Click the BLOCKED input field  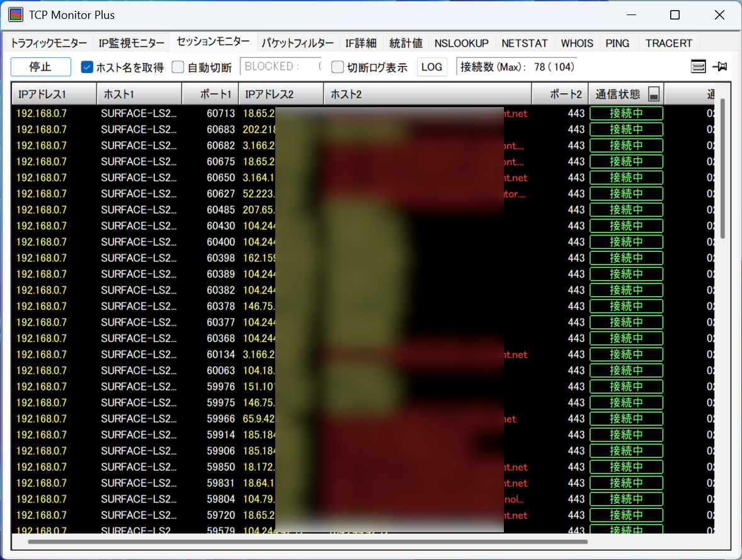(281, 67)
